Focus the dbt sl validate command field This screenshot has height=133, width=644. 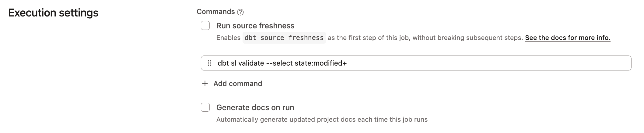coord(457,63)
